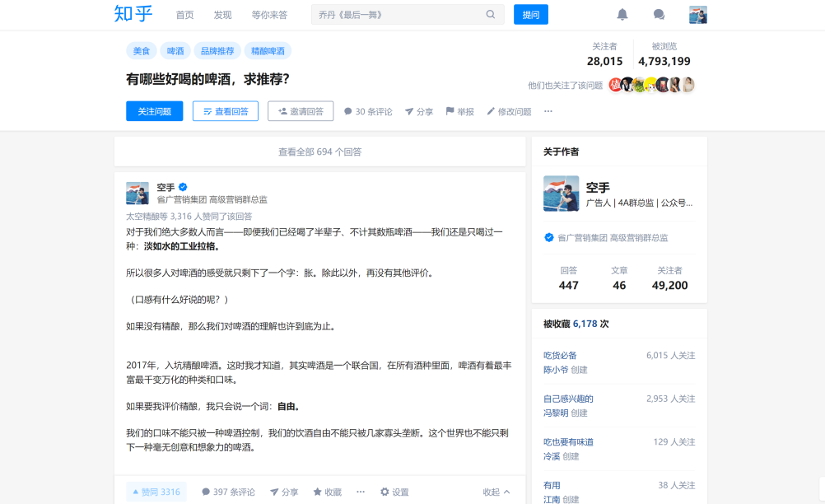The height and width of the screenshot is (504, 825).
Task: Click the search magnifier icon
Action: coord(491,14)
